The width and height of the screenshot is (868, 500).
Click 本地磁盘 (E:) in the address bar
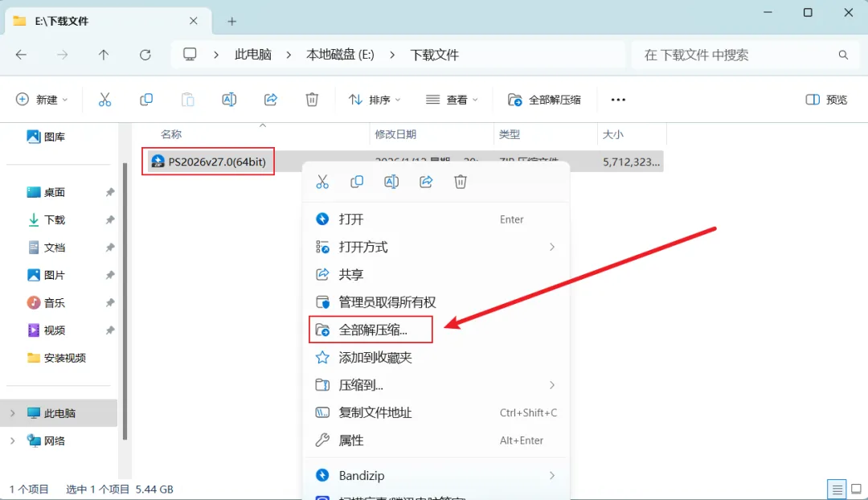340,55
